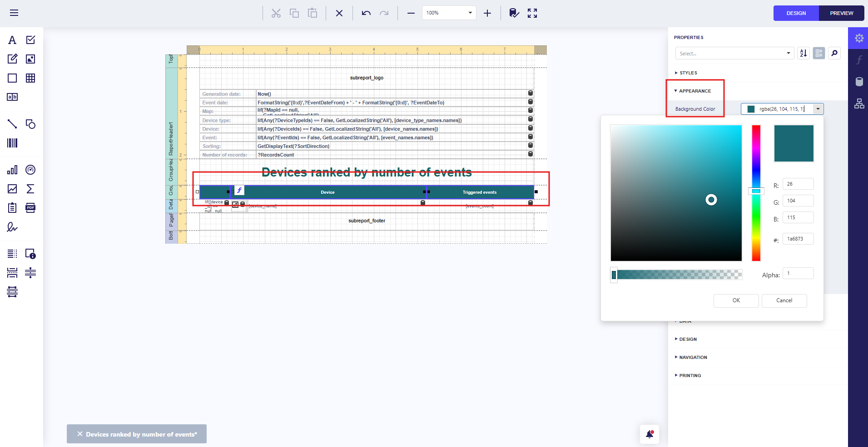
Task: Collapse the APPEARANCE section
Action: click(x=694, y=91)
